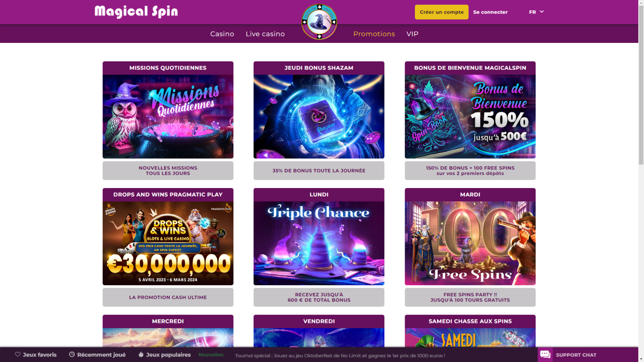Open the Mardi 100 Free Spins image

click(x=470, y=243)
